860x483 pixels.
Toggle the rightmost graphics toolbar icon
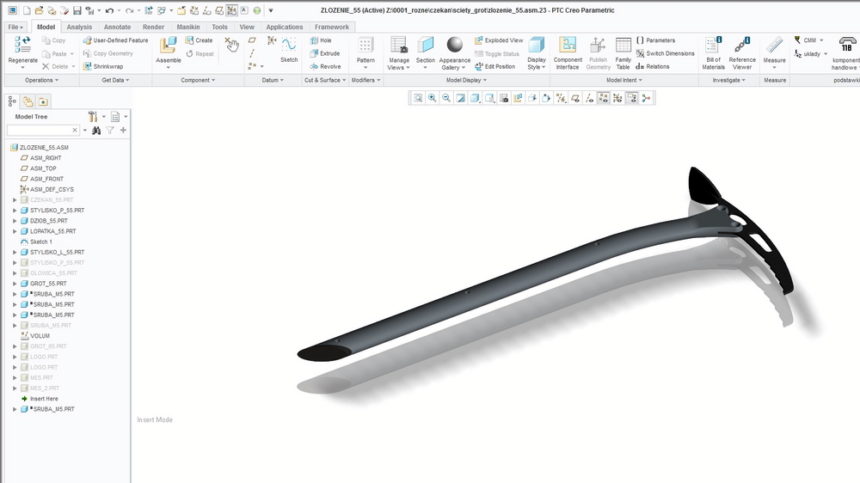(x=646, y=98)
